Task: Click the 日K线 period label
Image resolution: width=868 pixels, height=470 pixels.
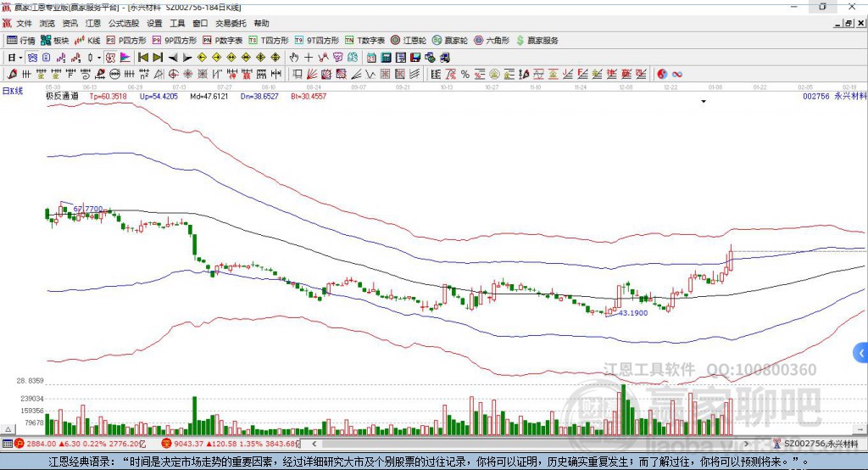Action: (x=13, y=92)
